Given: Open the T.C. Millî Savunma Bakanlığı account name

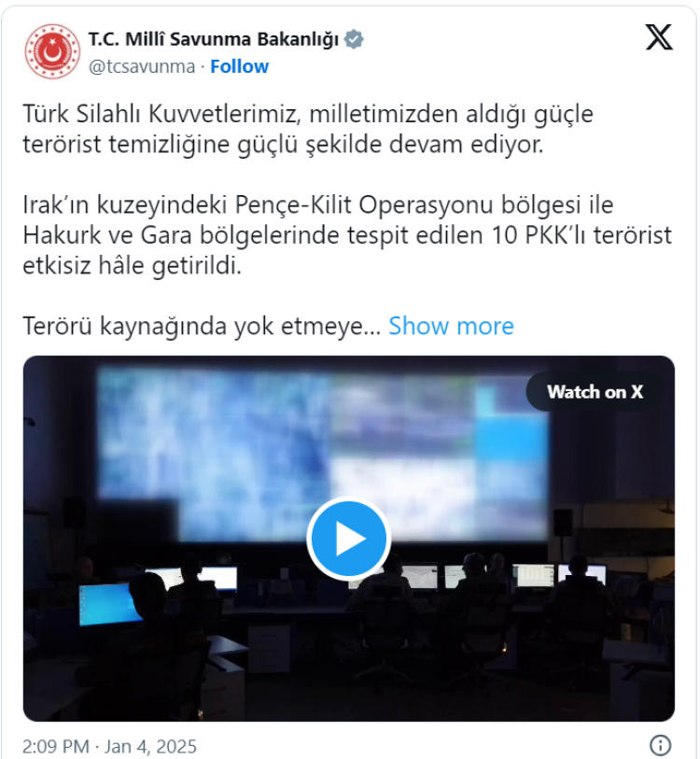Looking at the screenshot, I should [214, 39].
